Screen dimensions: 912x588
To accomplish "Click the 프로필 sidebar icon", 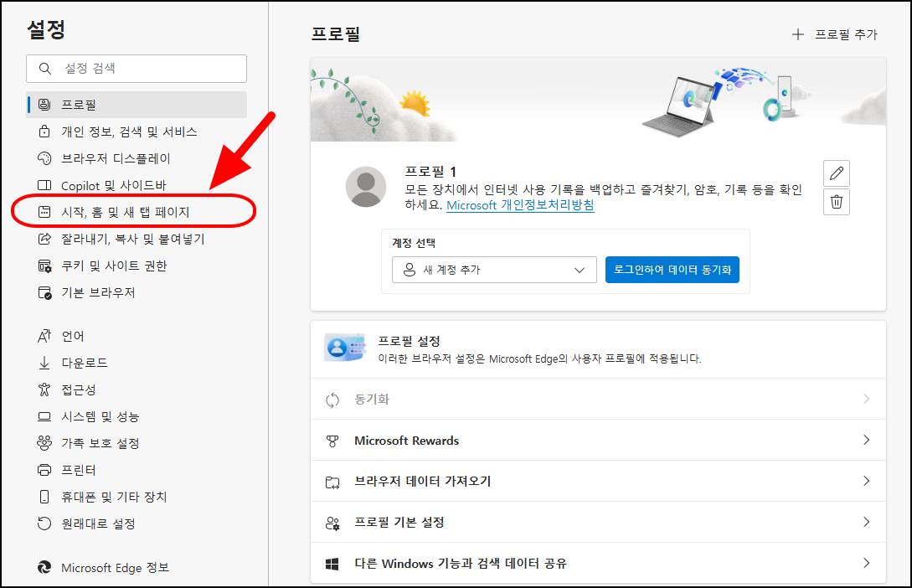I will pos(44,105).
